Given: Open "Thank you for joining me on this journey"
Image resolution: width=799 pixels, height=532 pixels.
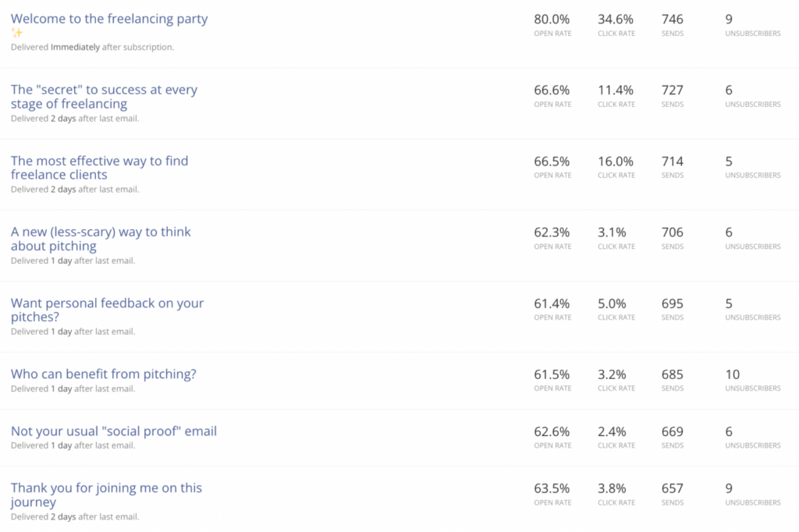Looking at the screenshot, I should (x=106, y=495).
